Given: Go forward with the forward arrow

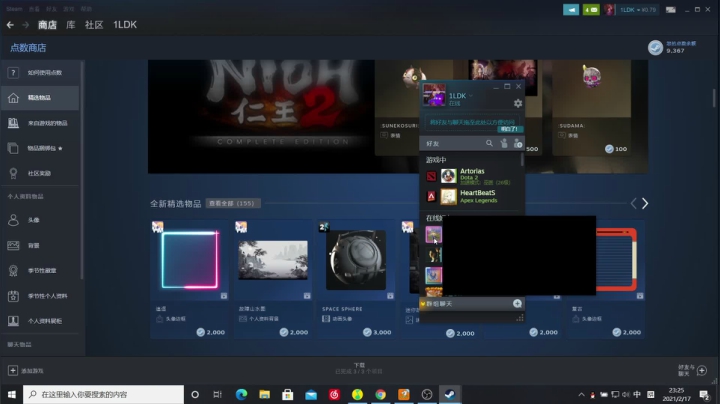Looking at the screenshot, I should tap(26, 25).
